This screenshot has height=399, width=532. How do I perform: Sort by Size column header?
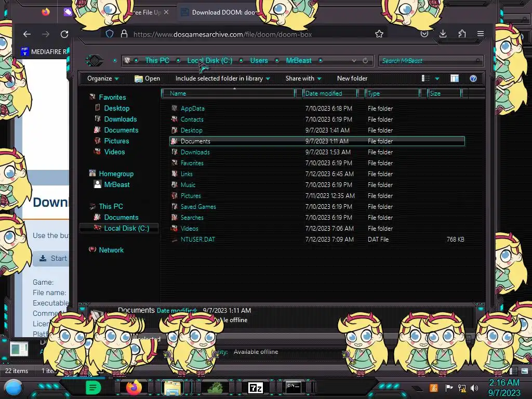[x=444, y=94]
